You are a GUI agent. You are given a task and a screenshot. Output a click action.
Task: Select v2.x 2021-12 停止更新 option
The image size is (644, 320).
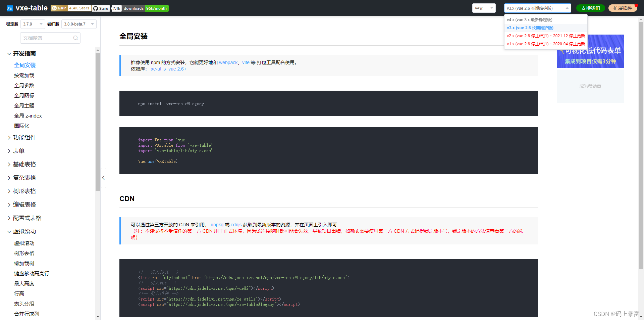[x=545, y=36]
